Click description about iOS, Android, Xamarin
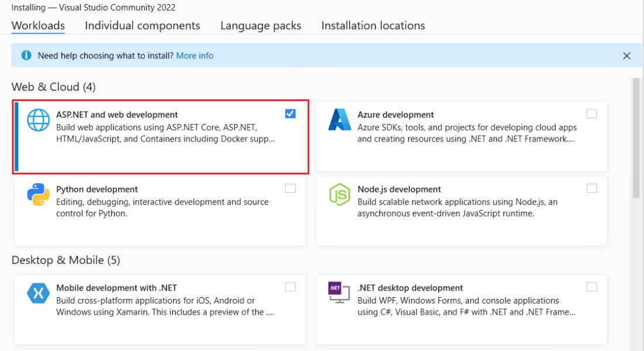 [165, 307]
